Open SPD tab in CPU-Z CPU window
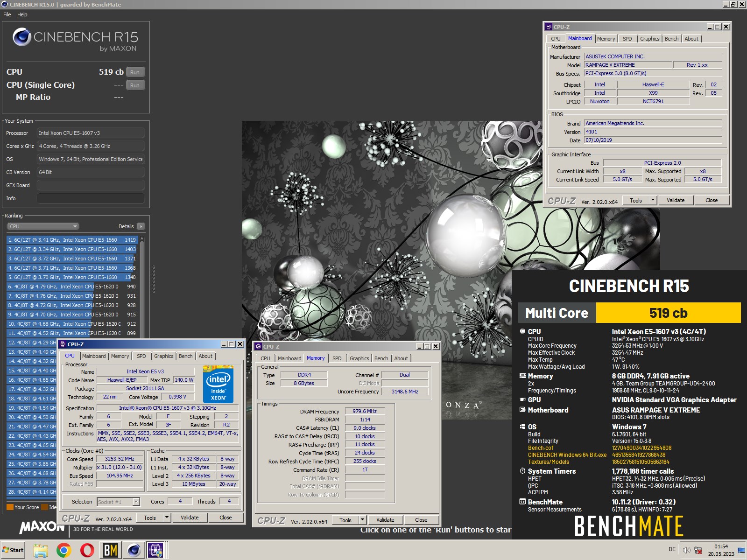The height and width of the screenshot is (560, 747). click(141, 356)
